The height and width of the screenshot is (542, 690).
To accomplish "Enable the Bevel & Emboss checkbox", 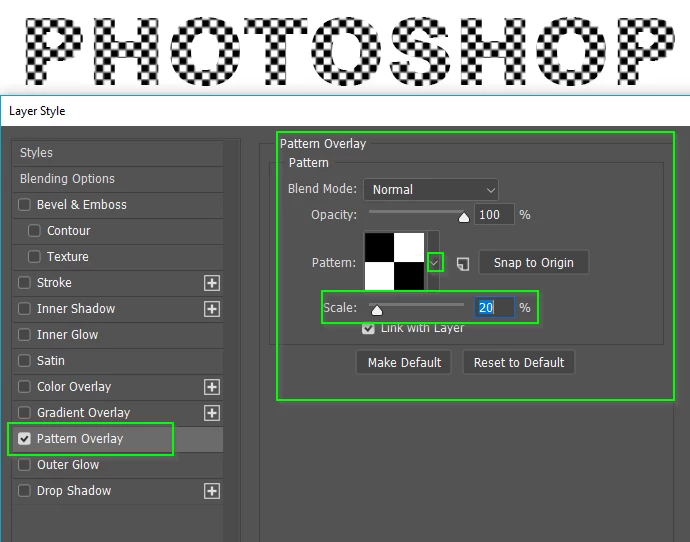I will 24,205.
